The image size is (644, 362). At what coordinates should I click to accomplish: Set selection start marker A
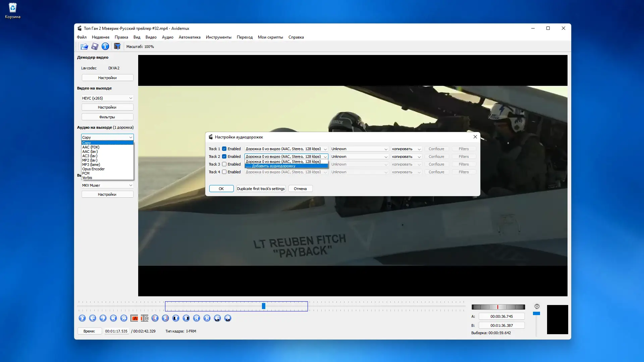(x=135, y=318)
